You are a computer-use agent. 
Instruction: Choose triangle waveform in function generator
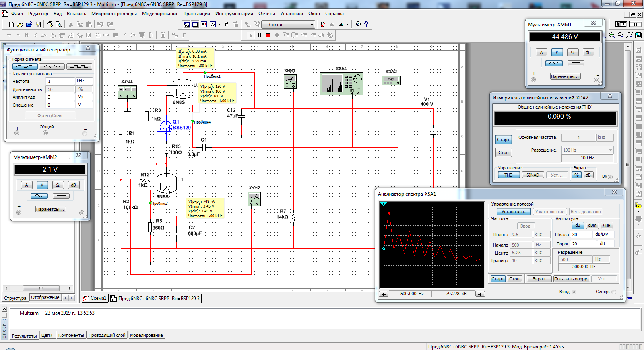click(x=52, y=66)
